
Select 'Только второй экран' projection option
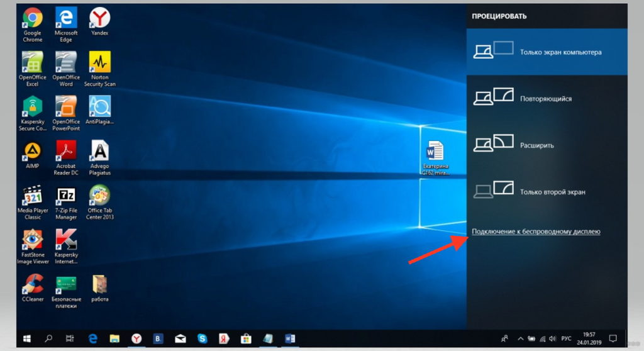click(547, 191)
